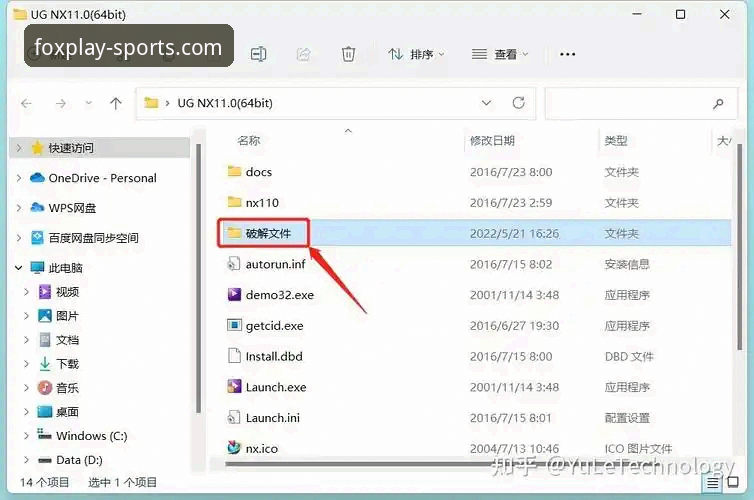
Task: Open the 文档 folder in sidebar
Action: pyautogui.click(x=67, y=340)
